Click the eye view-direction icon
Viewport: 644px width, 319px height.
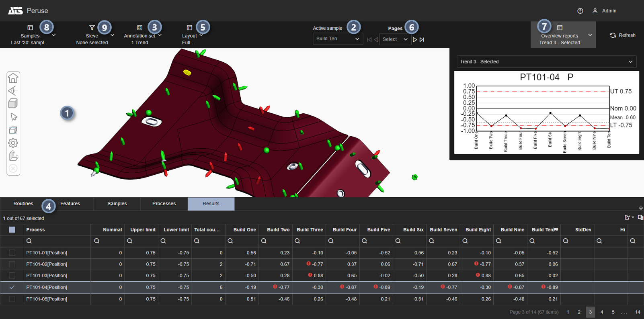click(13, 91)
